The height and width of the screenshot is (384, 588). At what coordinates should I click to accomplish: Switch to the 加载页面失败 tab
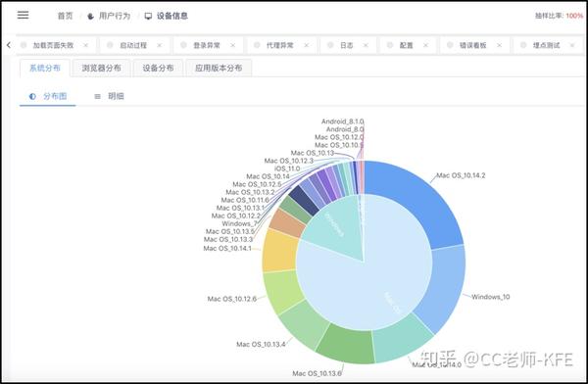click(53, 45)
